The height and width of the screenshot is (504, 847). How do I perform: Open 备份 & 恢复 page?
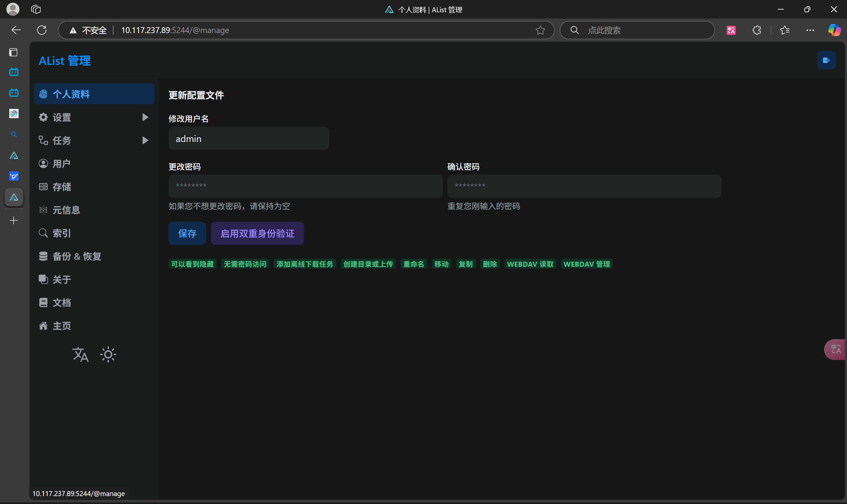94,256
